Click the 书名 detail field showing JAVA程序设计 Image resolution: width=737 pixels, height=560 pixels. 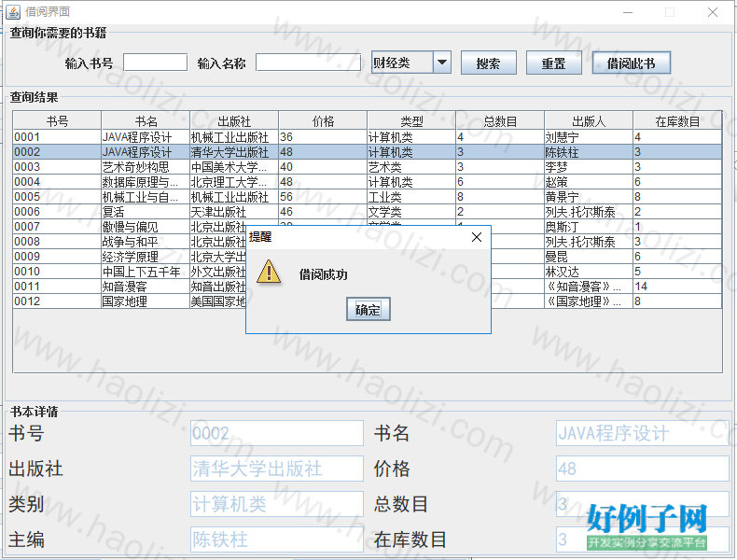[643, 433]
